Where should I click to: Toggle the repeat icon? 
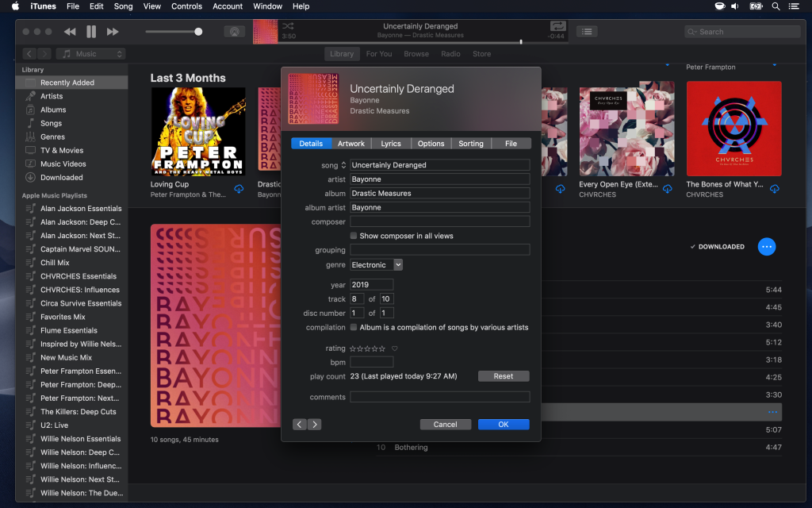click(557, 26)
